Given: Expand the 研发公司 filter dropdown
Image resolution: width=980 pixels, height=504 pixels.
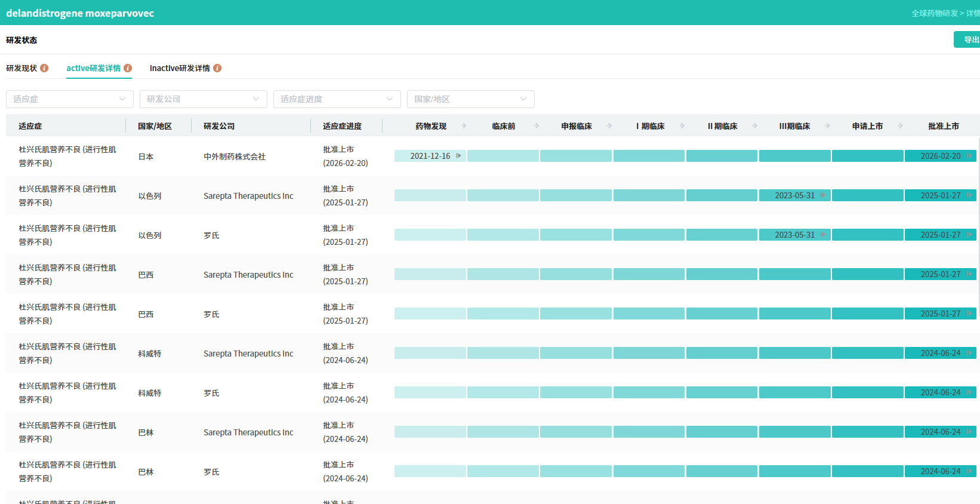Looking at the screenshot, I should (x=204, y=99).
